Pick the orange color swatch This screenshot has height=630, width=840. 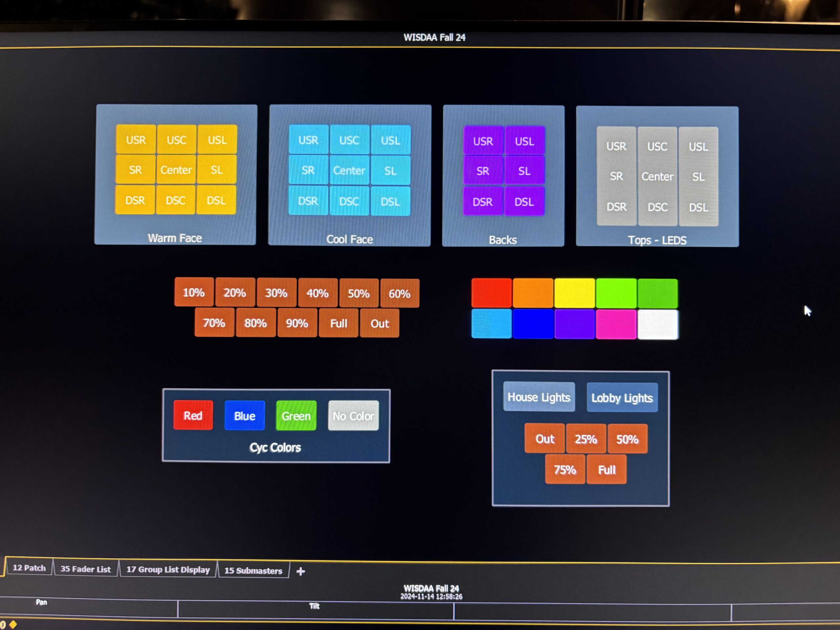tap(533, 293)
